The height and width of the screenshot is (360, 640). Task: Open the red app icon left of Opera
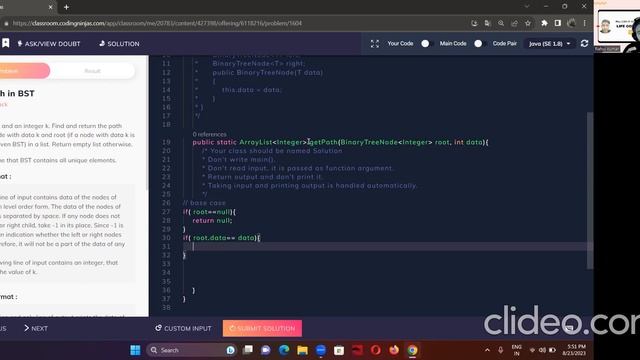[357, 350]
